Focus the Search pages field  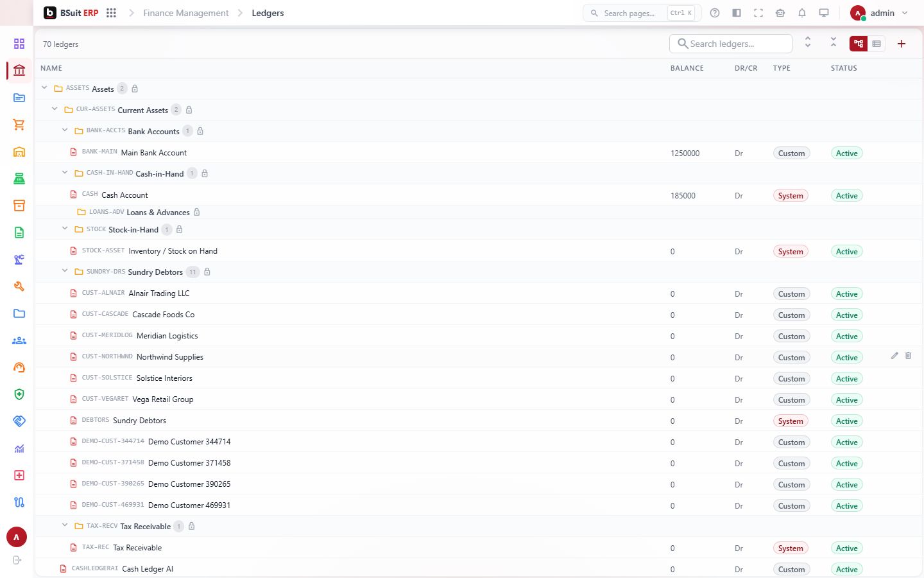(642, 13)
